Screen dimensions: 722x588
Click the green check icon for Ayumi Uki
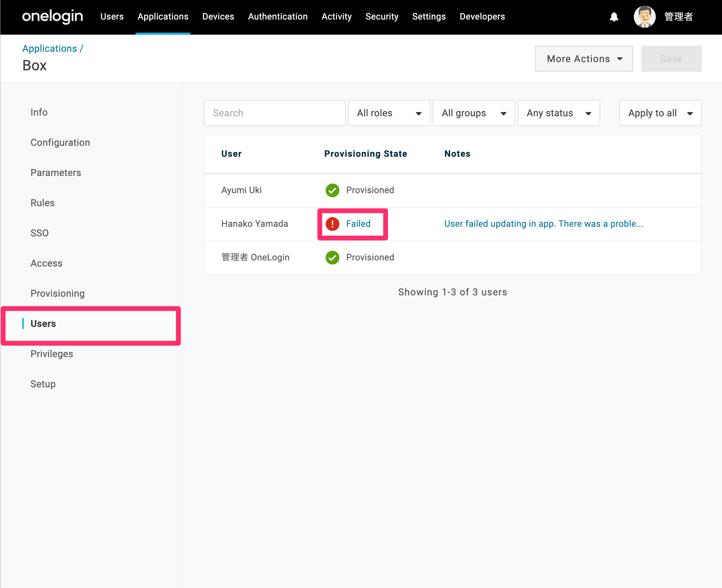click(332, 190)
